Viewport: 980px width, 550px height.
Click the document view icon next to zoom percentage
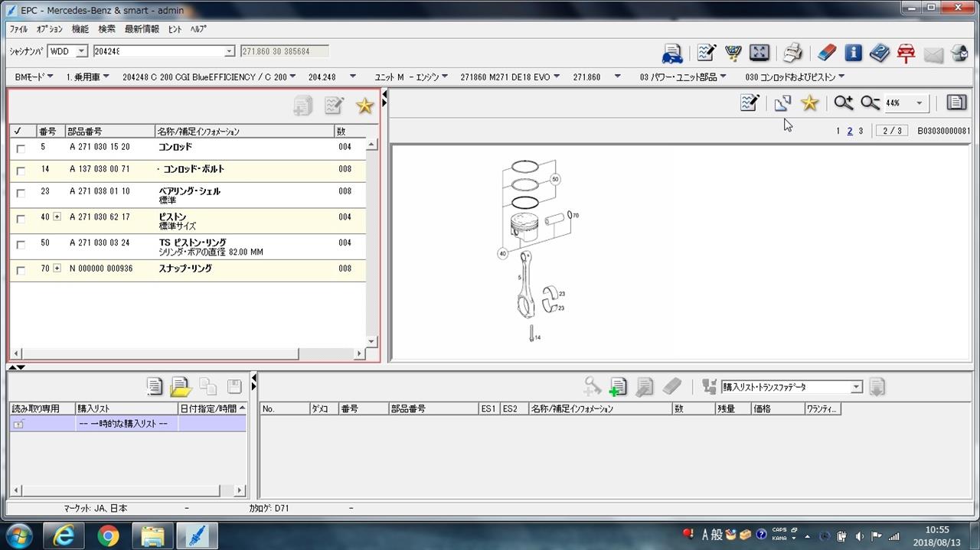coord(956,103)
